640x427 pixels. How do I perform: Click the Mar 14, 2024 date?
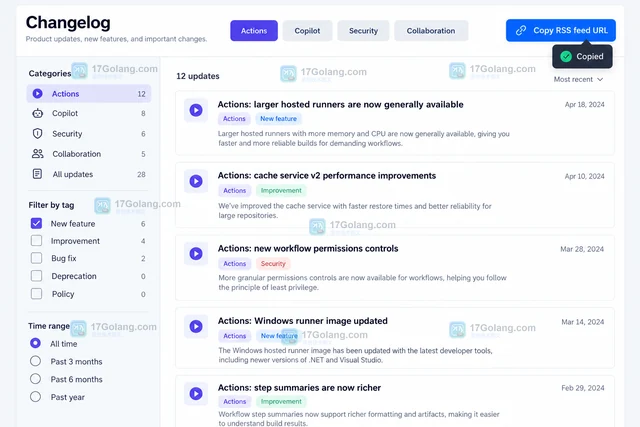click(583, 322)
